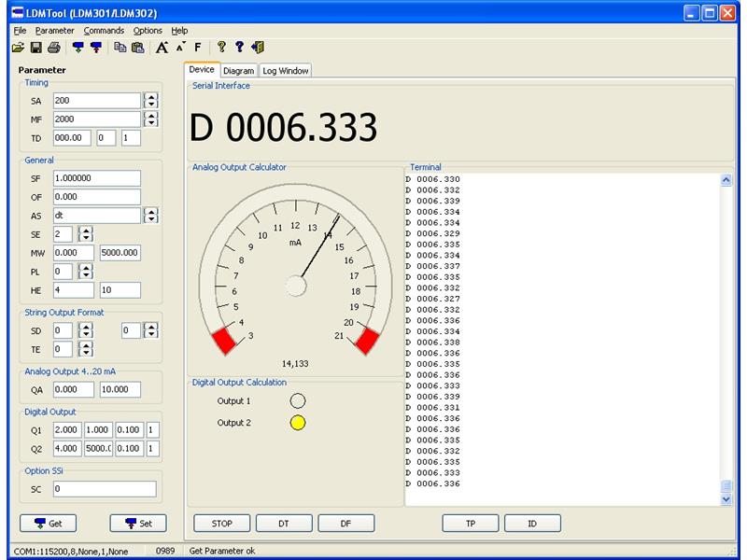Click the MW field showing 5000.000
The width and height of the screenshot is (747, 560).
pos(120,253)
